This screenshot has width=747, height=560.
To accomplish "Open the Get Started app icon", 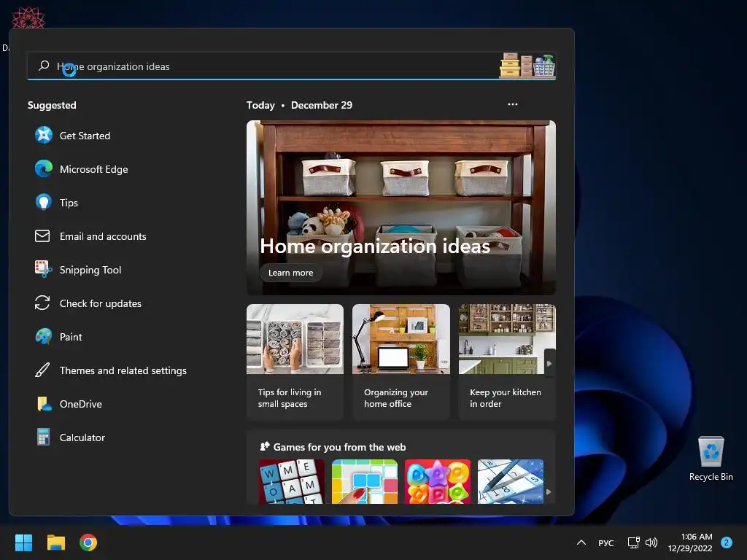I will (43, 135).
